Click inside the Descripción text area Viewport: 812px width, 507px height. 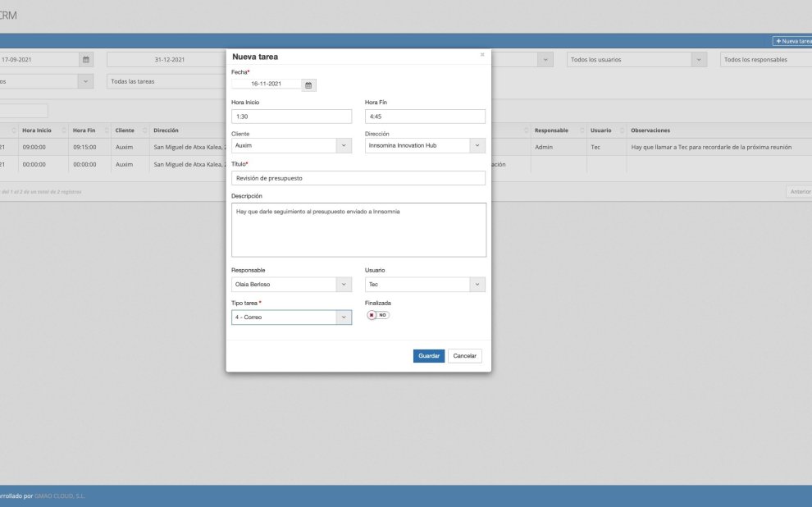[x=358, y=230]
